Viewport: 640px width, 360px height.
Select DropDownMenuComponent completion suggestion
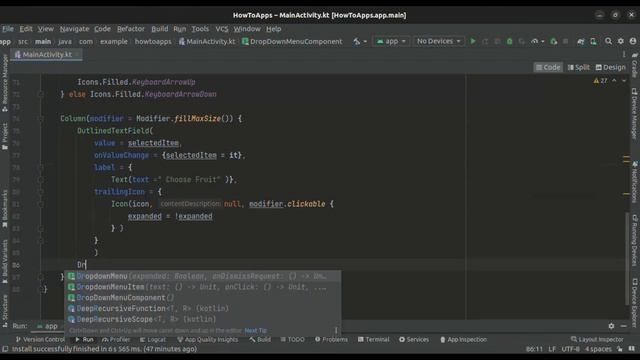(203, 298)
